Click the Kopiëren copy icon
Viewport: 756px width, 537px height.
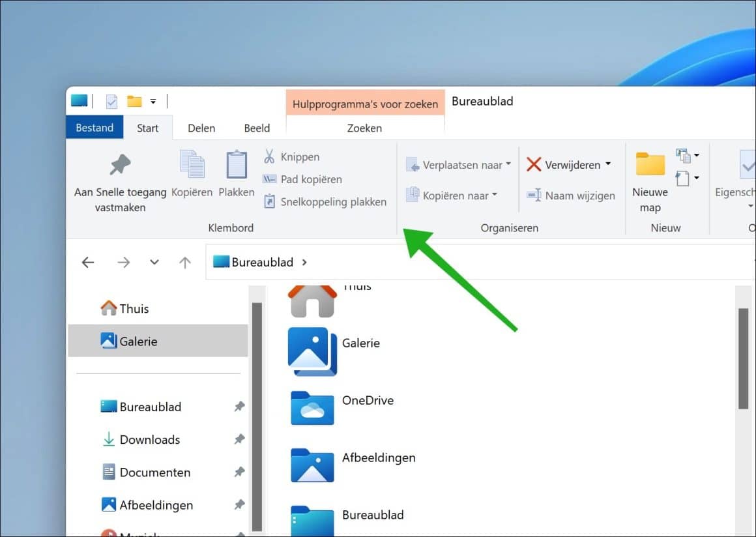(191, 164)
